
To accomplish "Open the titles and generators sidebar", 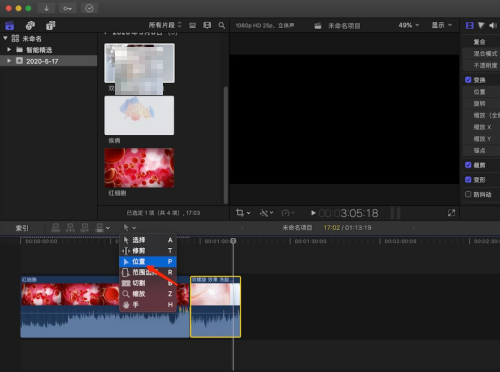I will tap(51, 25).
